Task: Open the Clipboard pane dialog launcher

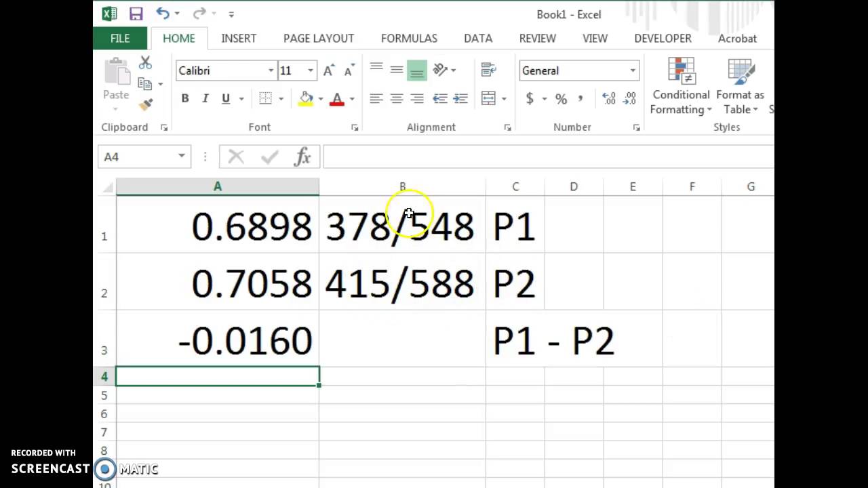Action: 163,127
